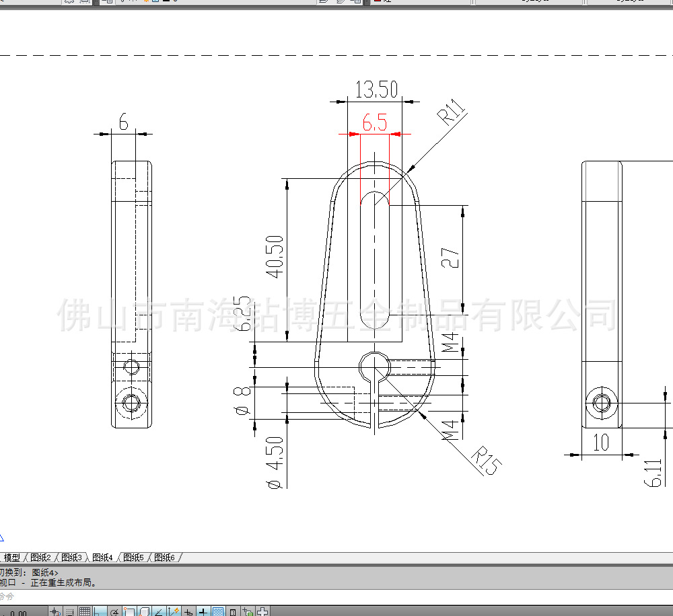The width and height of the screenshot is (673, 616).
Task: Select the lower M4 thread label
Action: (x=450, y=430)
